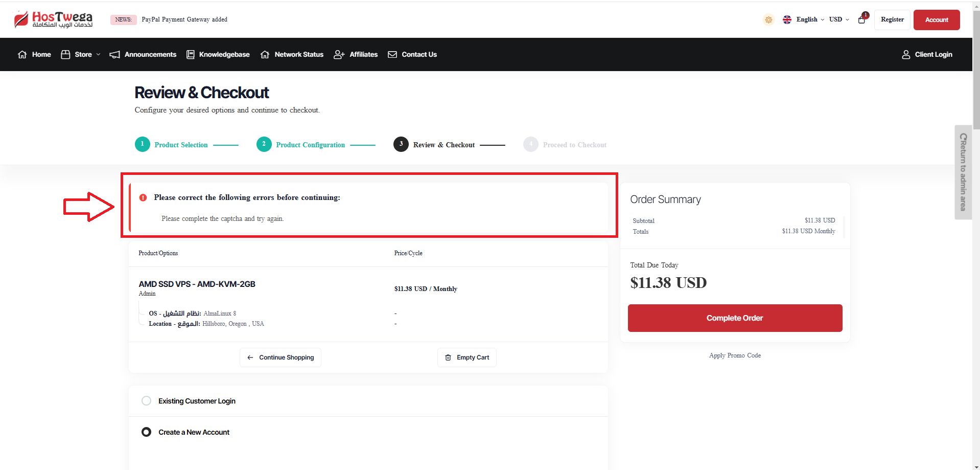The image size is (980, 470).
Task: Open the shopping cart icon
Action: coord(862,19)
